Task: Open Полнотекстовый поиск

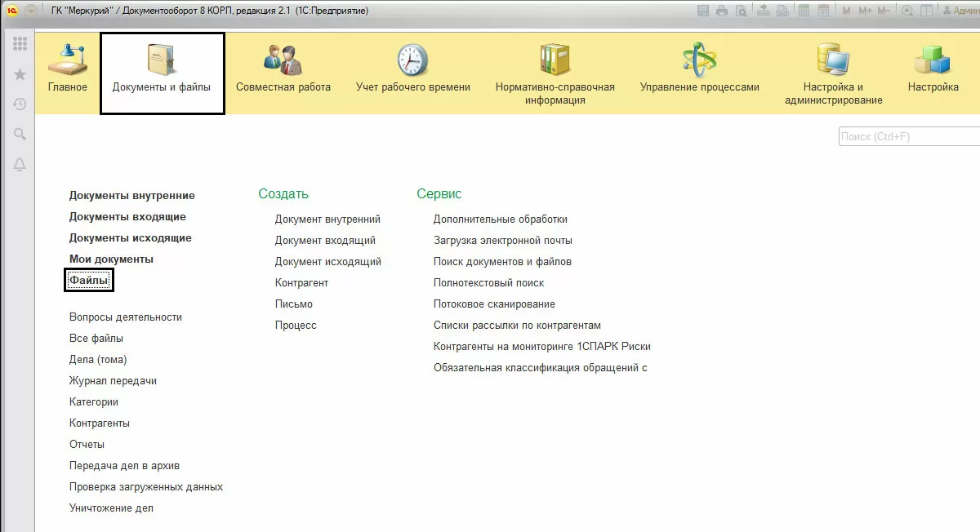Action: coord(488,283)
